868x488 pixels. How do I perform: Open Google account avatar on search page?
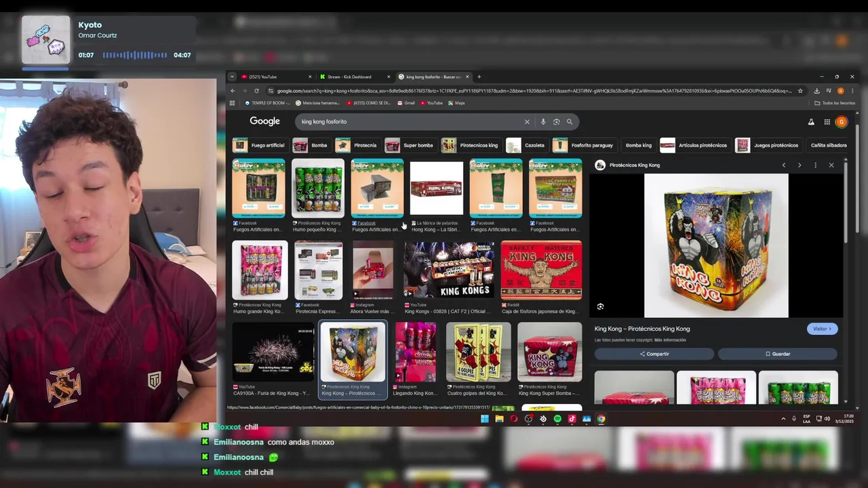click(x=842, y=122)
